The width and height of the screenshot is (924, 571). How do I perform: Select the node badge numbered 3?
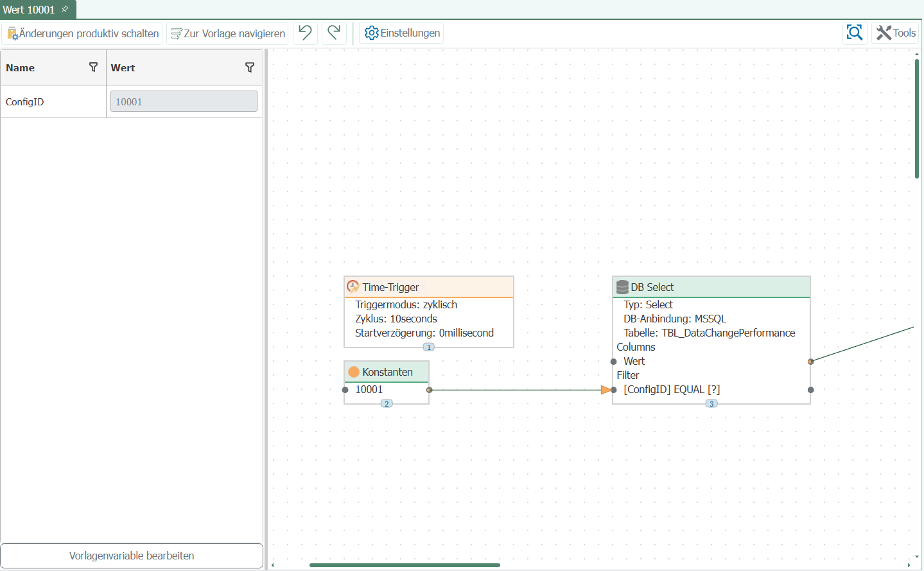tap(711, 403)
